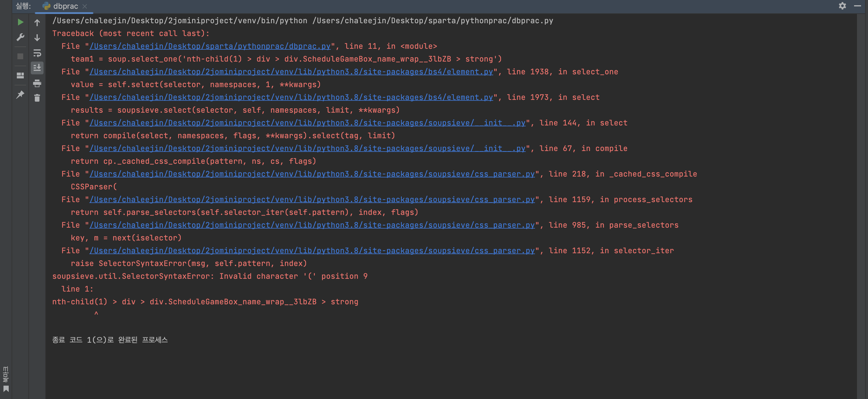Click the restore layout icon
Image resolution: width=868 pixels, height=399 pixels.
[x=20, y=76]
